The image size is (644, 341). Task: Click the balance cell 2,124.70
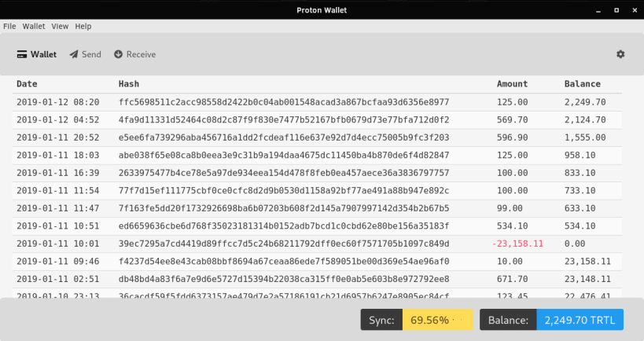tap(585, 120)
